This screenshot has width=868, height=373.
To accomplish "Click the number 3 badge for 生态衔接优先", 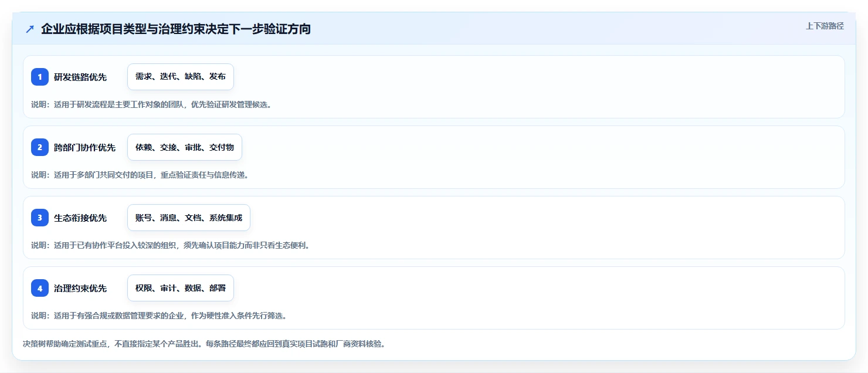I will point(40,218).
